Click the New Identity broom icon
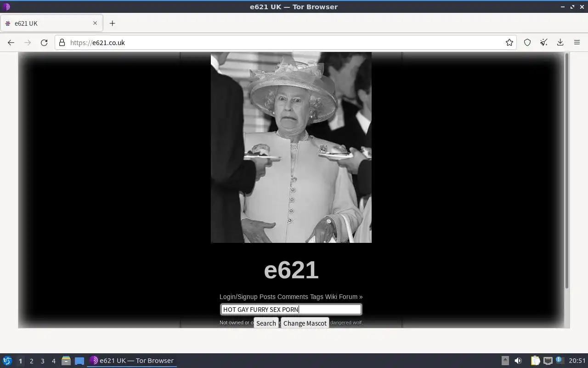 (x=544, y=42)
